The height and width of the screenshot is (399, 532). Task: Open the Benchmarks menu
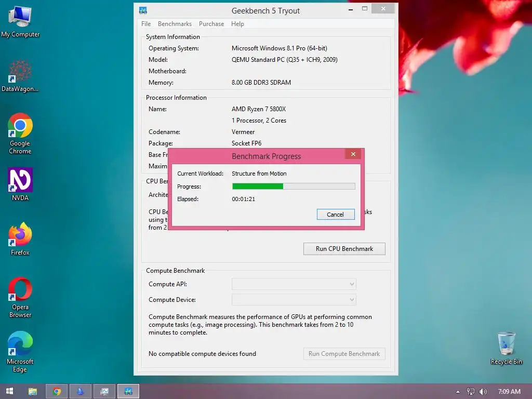pyautogui.click(x=175, y=24)
